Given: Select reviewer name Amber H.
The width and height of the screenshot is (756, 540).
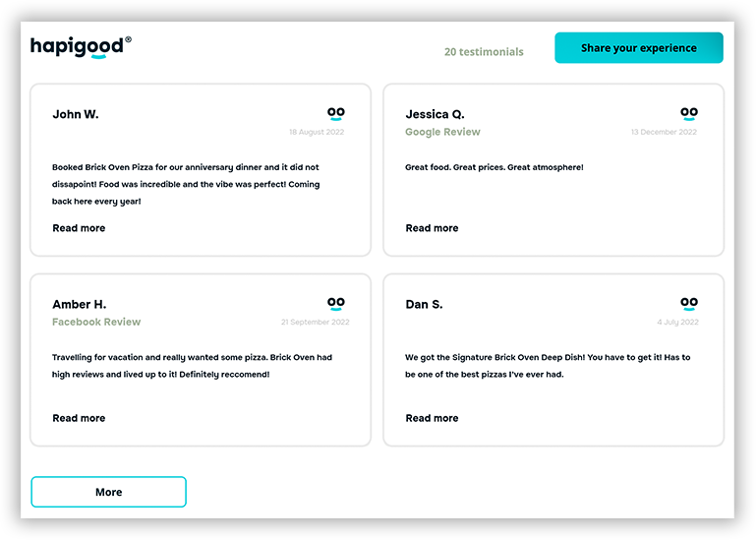Looking at the screenshot, I should 79,305.
